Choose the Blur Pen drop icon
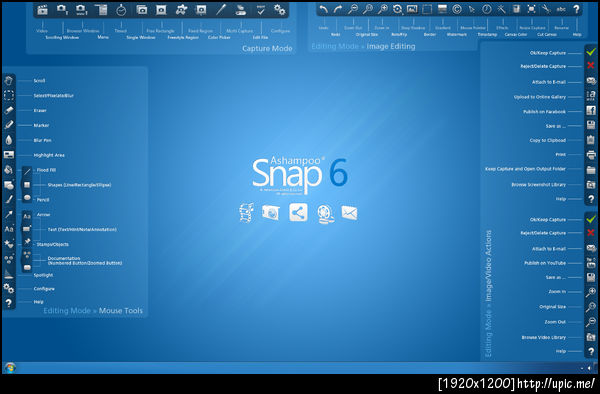Image resolution: width=600 pixels, height=394 pixels. (9, 140)
